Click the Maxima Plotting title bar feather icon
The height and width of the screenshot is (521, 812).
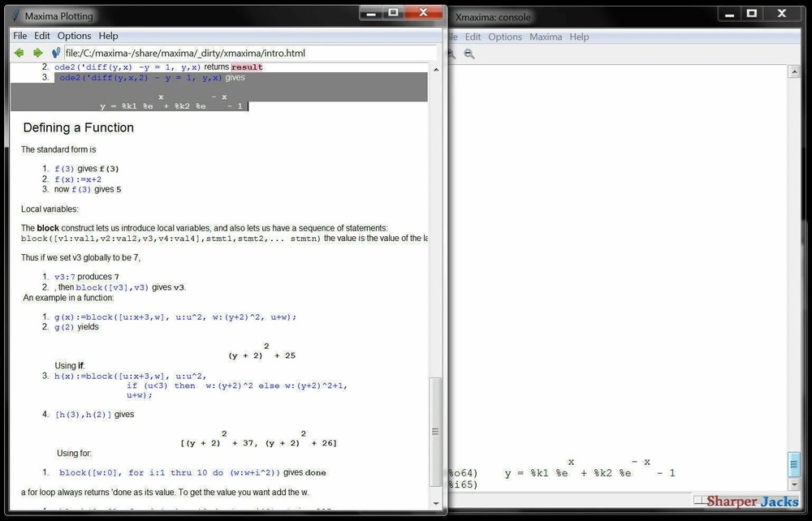16,16
